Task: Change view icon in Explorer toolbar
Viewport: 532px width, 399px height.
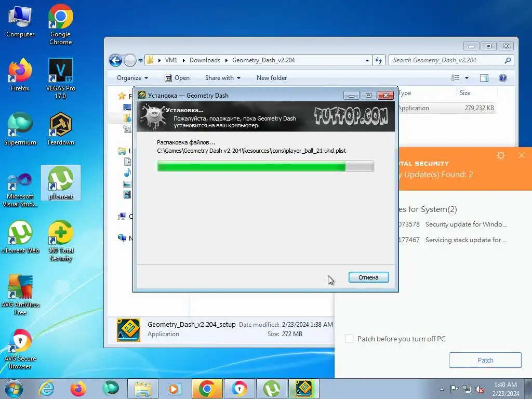Action: coord(455,78)
